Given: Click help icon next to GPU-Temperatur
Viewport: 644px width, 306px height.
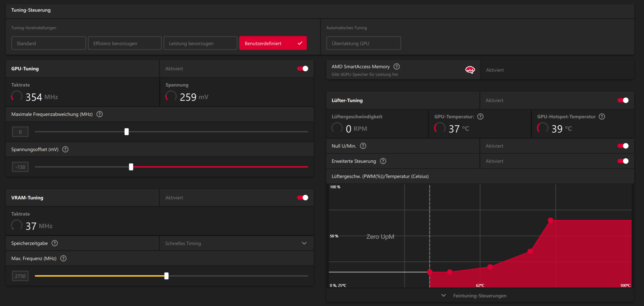Looking at the screenshot, I should tap(480, 116).
